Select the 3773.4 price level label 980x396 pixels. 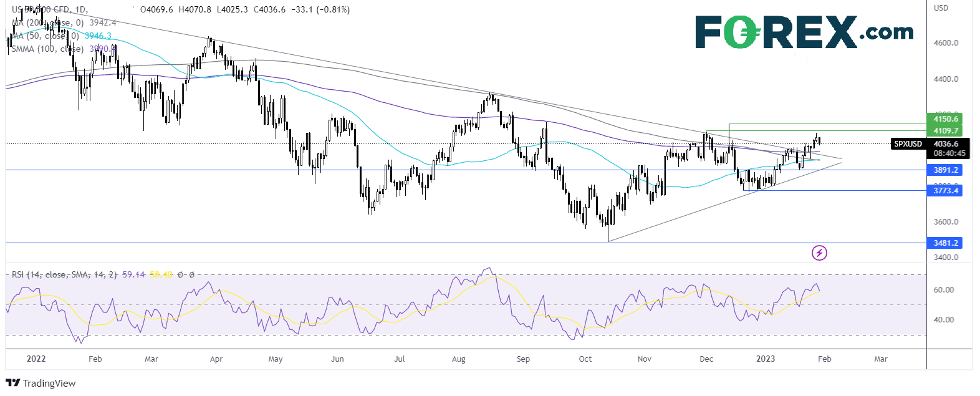click(x=946, y=190)
